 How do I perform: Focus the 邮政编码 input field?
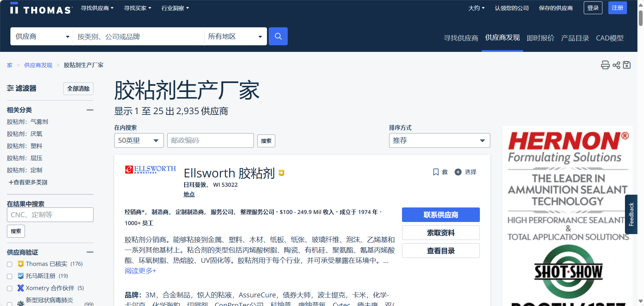click(211, 140)
